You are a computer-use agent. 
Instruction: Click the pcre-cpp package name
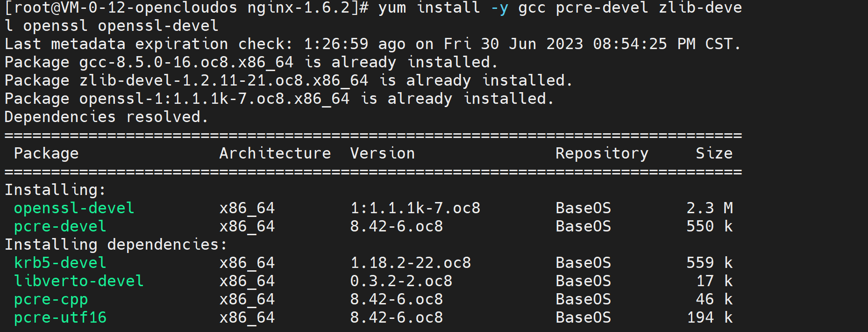(50, 299)
